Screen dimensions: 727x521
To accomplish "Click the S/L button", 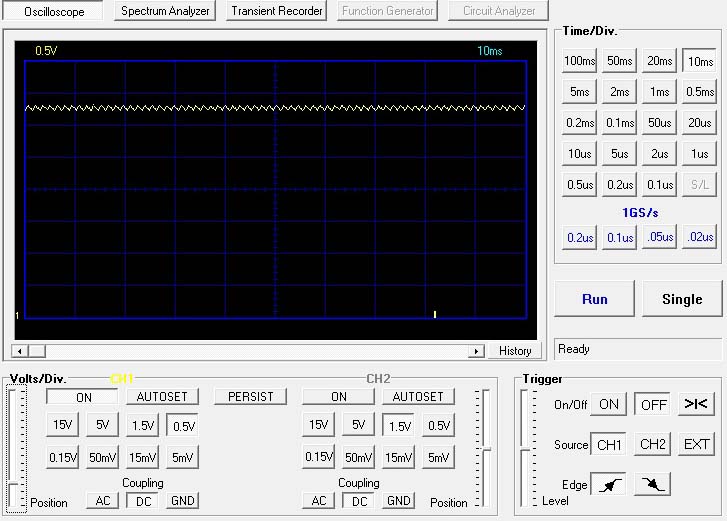I will tap(700, 184).
